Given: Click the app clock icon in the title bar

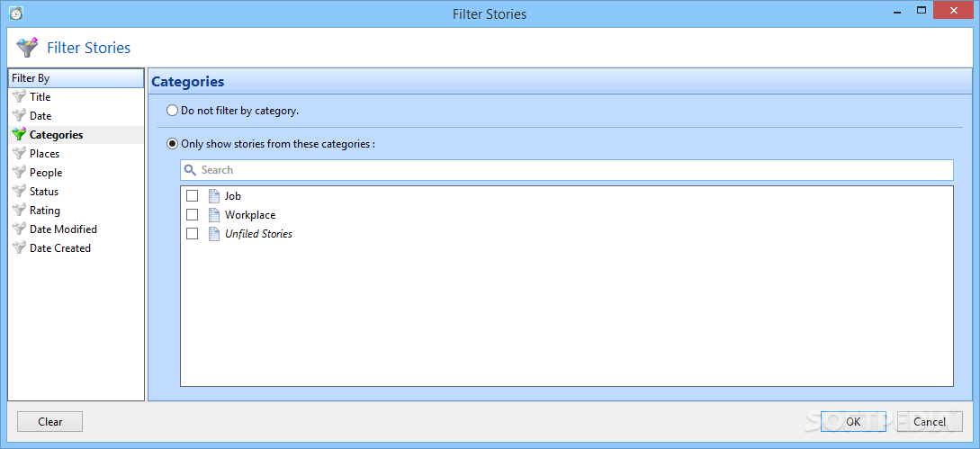Looking at the screenshot, I should pos(15,13).
